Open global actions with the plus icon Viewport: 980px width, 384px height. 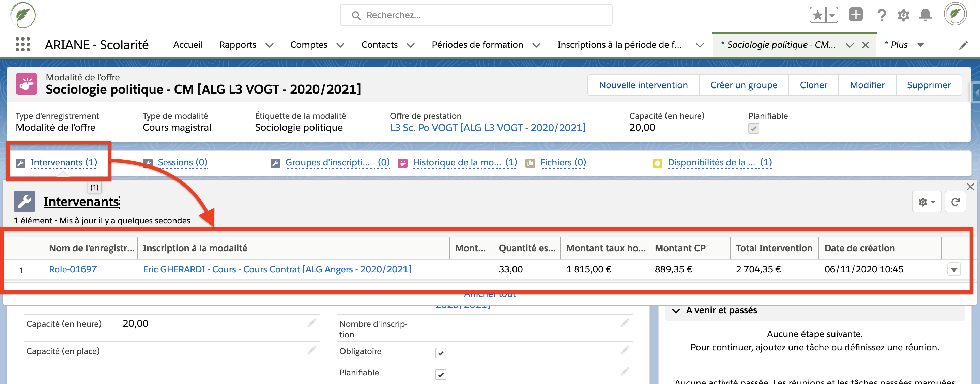856,14
